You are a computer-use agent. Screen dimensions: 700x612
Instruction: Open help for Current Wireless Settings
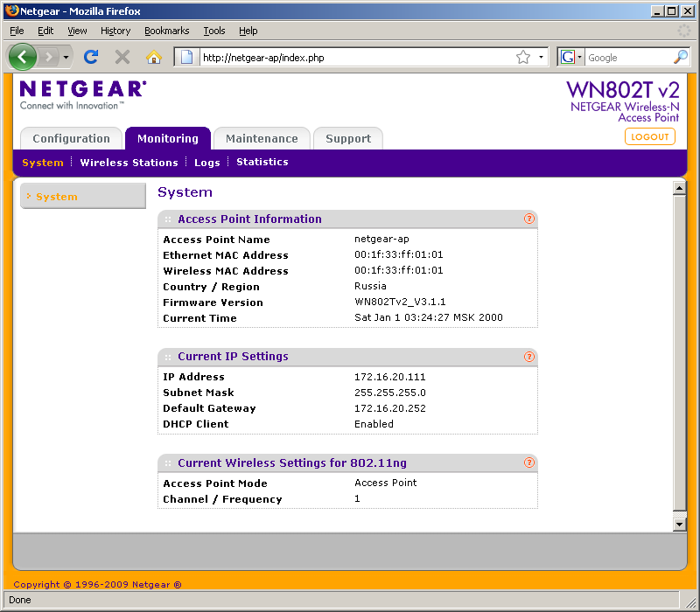point(529,462)
